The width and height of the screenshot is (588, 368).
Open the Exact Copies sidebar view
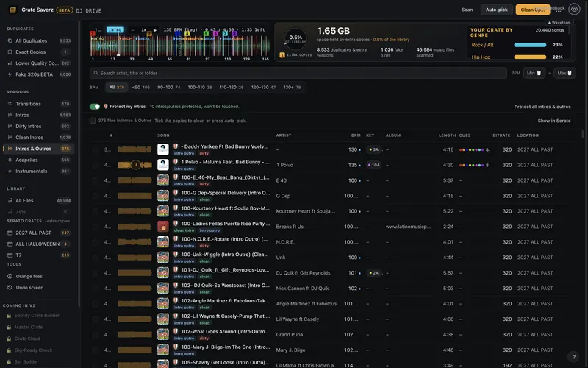(39, 52)
